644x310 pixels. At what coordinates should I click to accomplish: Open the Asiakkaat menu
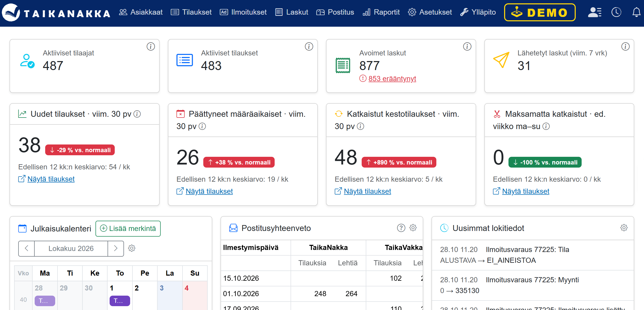(x=141, y=12)
